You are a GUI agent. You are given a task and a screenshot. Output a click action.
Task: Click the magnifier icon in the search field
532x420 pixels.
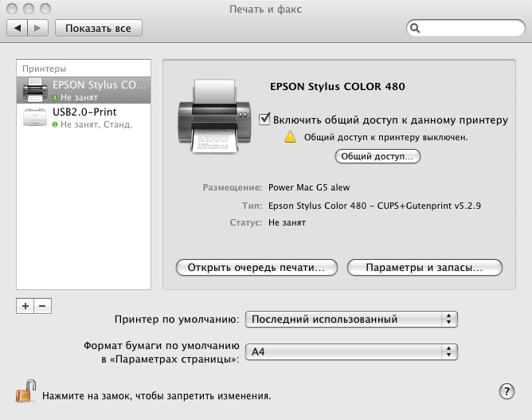coord(415,28)
